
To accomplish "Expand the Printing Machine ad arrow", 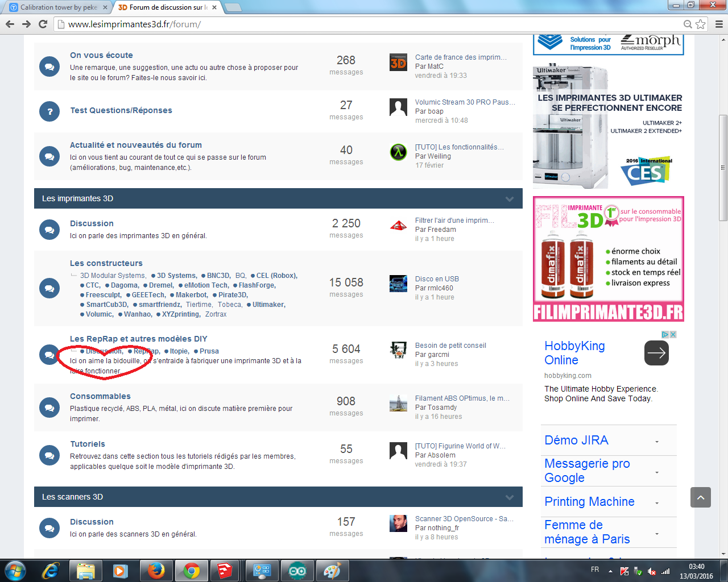I will click(657, 503).
